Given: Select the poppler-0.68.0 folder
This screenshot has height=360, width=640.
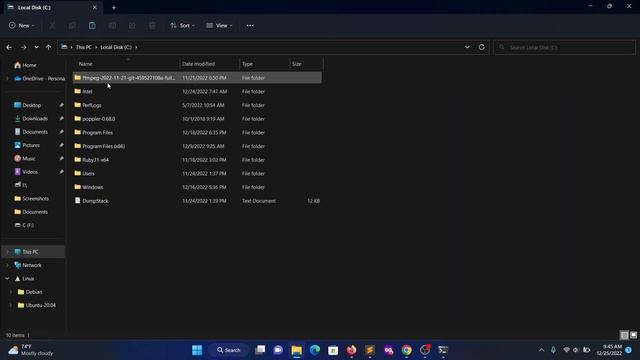Looking at the screenshot, I should [x=197, y=119].
